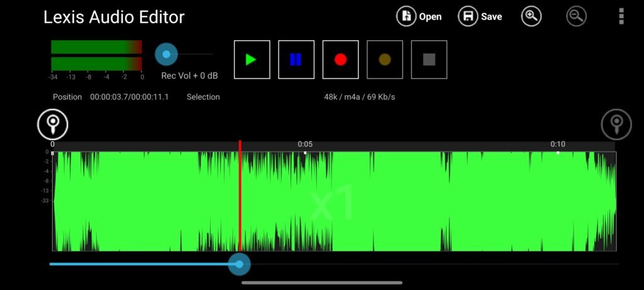Open the three-dot overflow menu
Screen dimensions: 644x290
tap(621, 16)
